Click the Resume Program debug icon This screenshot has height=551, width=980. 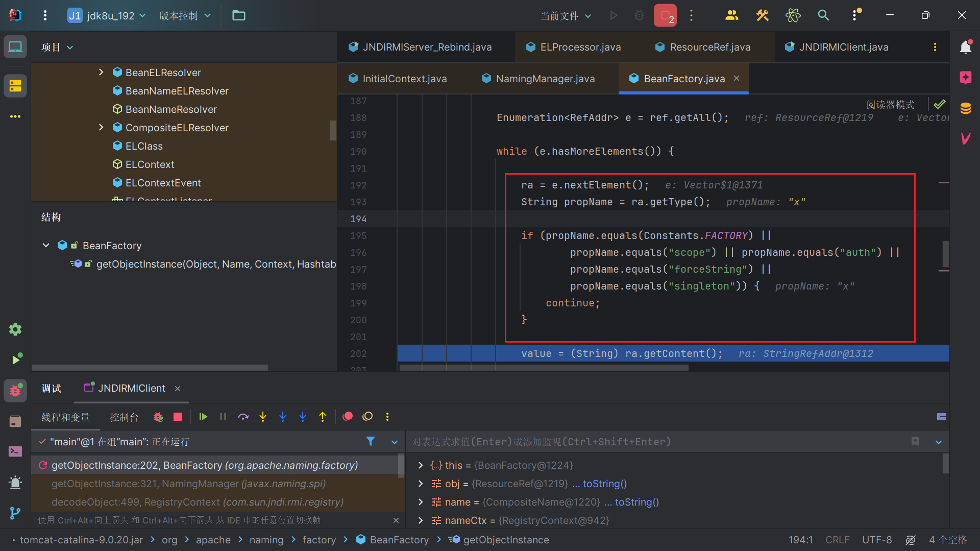point(203,417)
